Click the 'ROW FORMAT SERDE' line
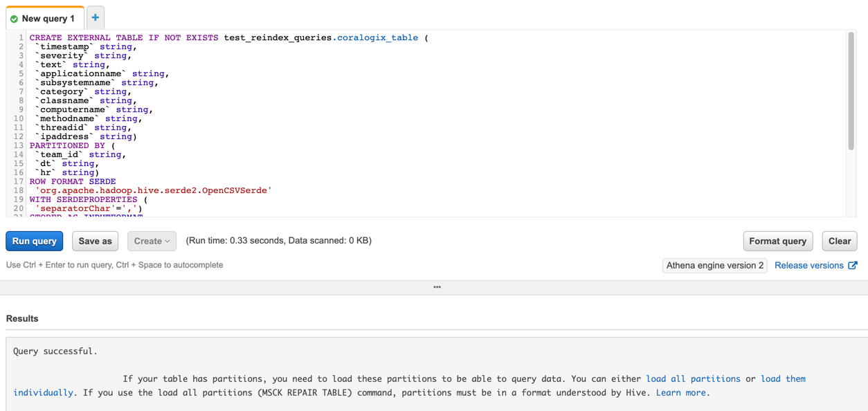 tap(73, 181)
